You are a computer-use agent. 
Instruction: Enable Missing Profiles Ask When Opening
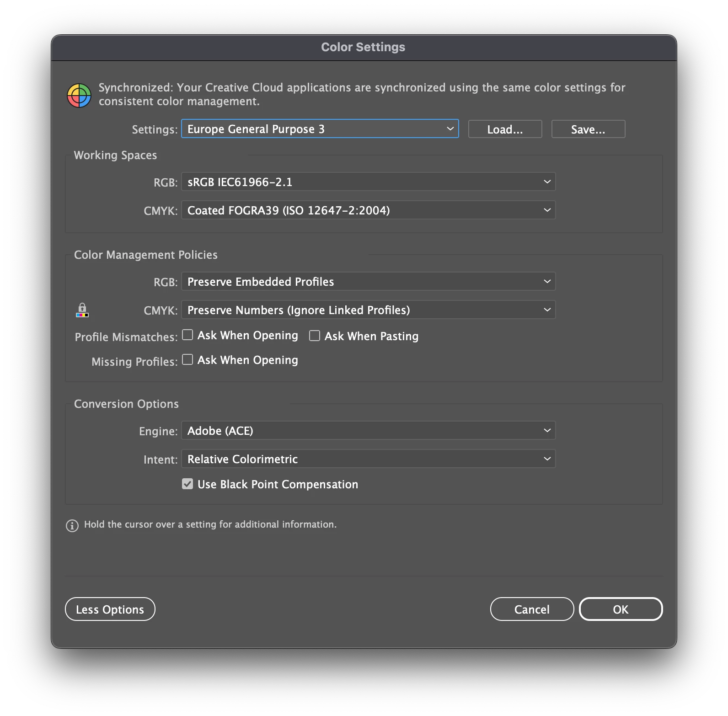(x=187, y=360)
